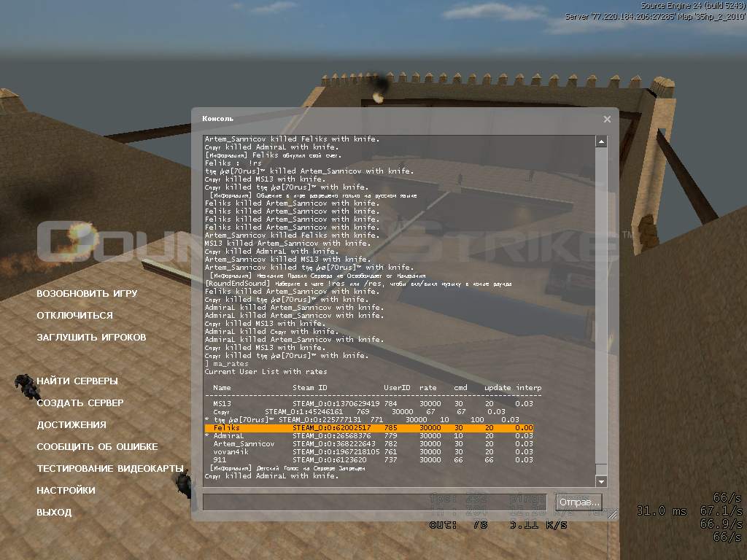747x560 pixels.
Task: Launch ТЕСТИРОВАНИЕ ВИДЕОКАРТЫ benchmark
Action: click(110, 469)
